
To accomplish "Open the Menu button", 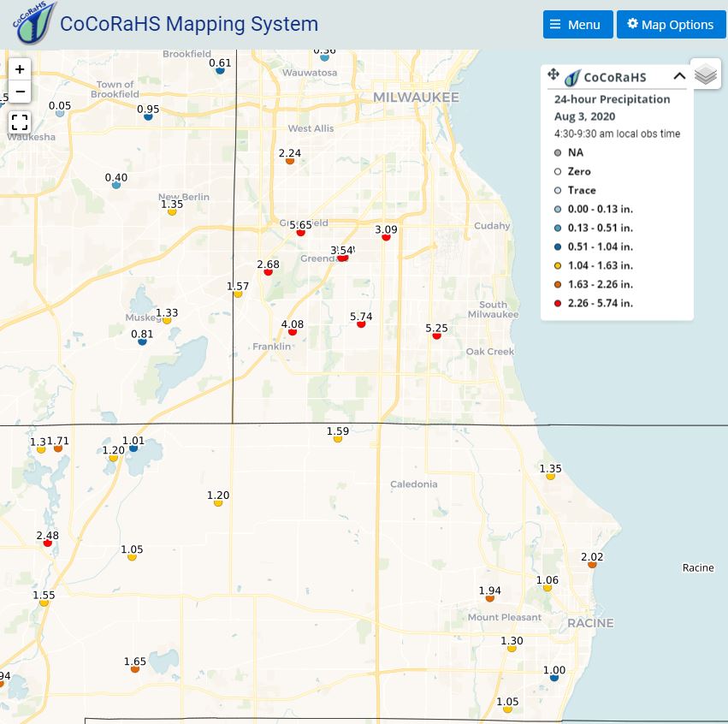I will tap(577, 25).
